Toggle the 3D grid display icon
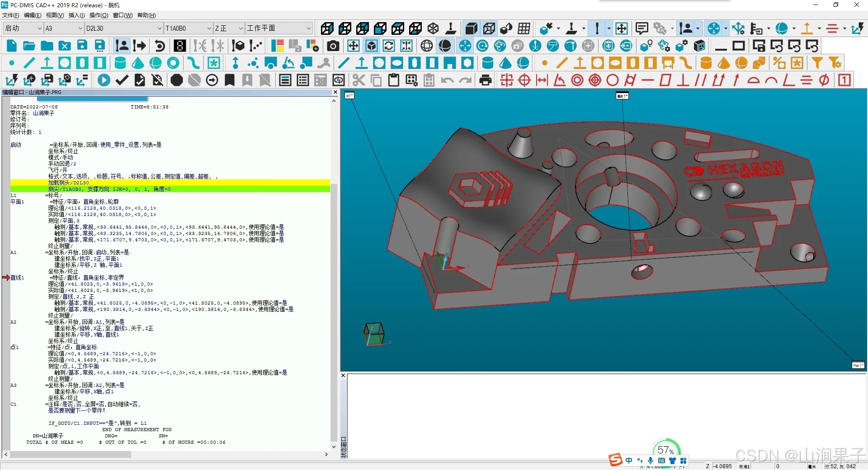868x470 pixels. 524,28
